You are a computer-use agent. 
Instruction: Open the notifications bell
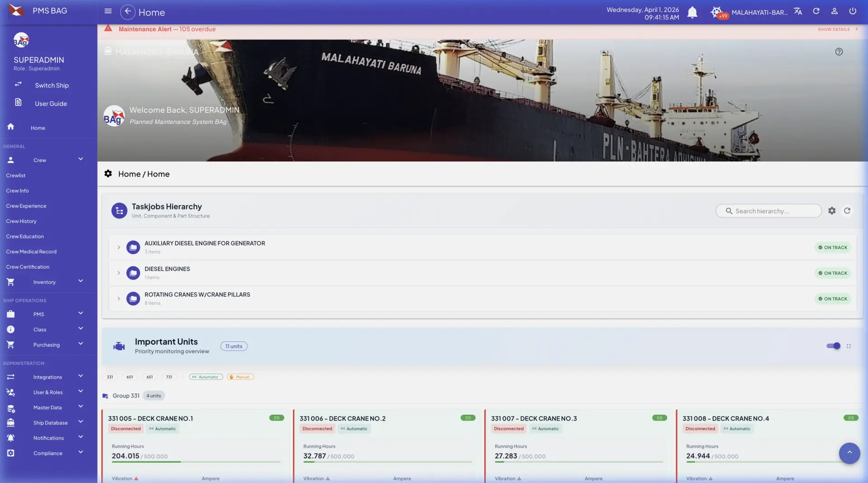(x=692, y=12)
